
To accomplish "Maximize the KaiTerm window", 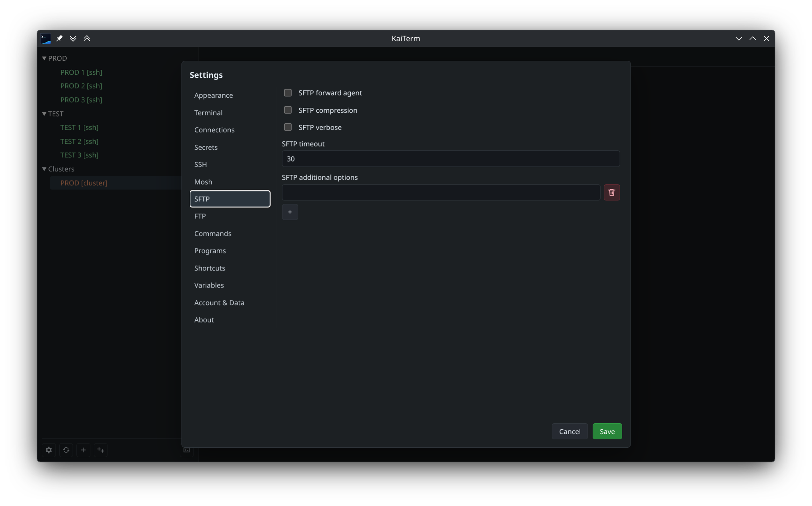I will click(752, 38).
